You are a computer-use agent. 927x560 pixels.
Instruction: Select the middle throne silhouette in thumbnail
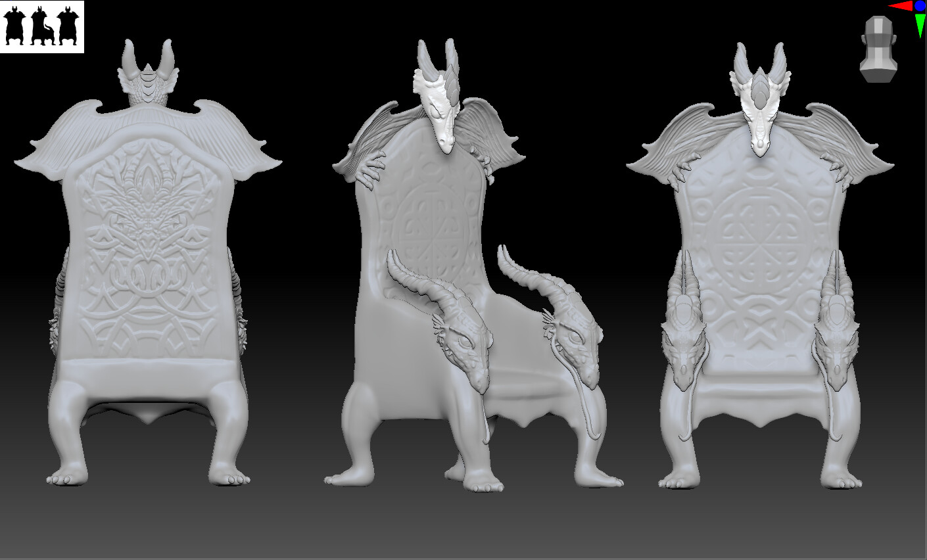coord(42,28)
